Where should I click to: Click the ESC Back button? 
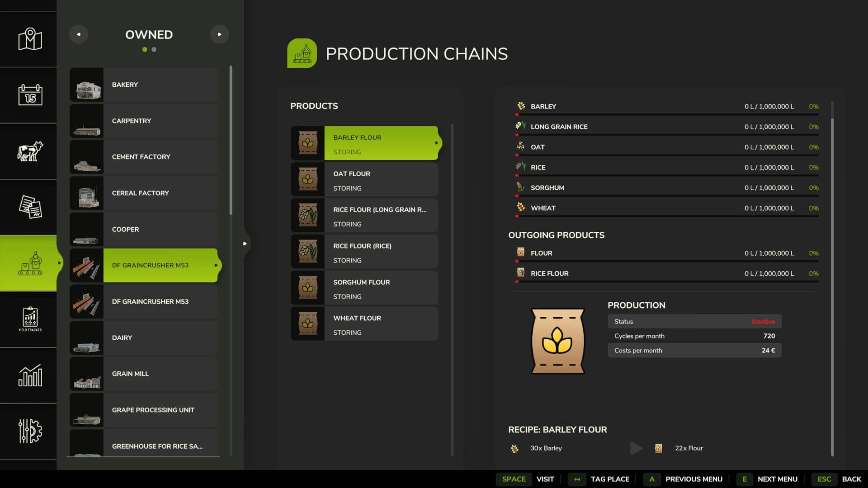tap(837, 479)
